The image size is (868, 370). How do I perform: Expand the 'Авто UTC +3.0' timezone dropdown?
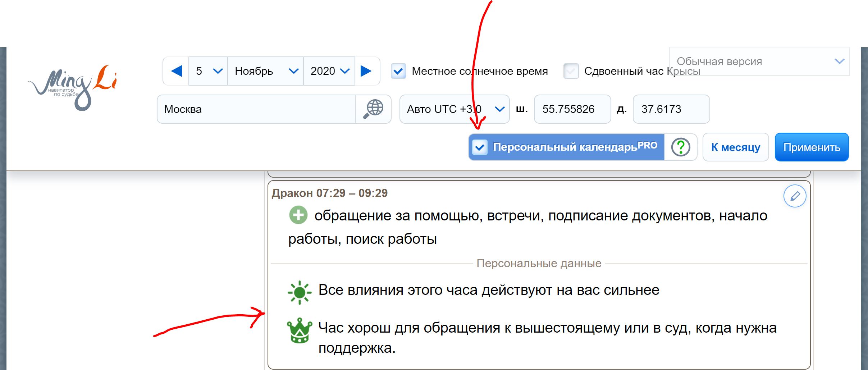pyautogui.click(x=454, y=109)
